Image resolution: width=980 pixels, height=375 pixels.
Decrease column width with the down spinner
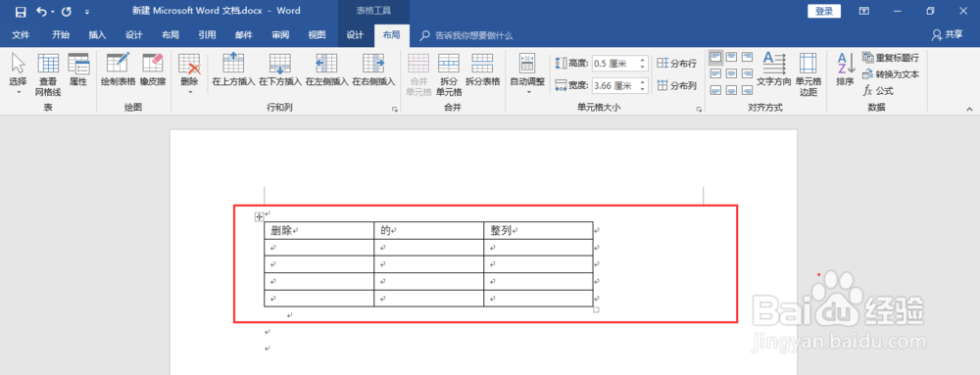click(x=642, y=88)
